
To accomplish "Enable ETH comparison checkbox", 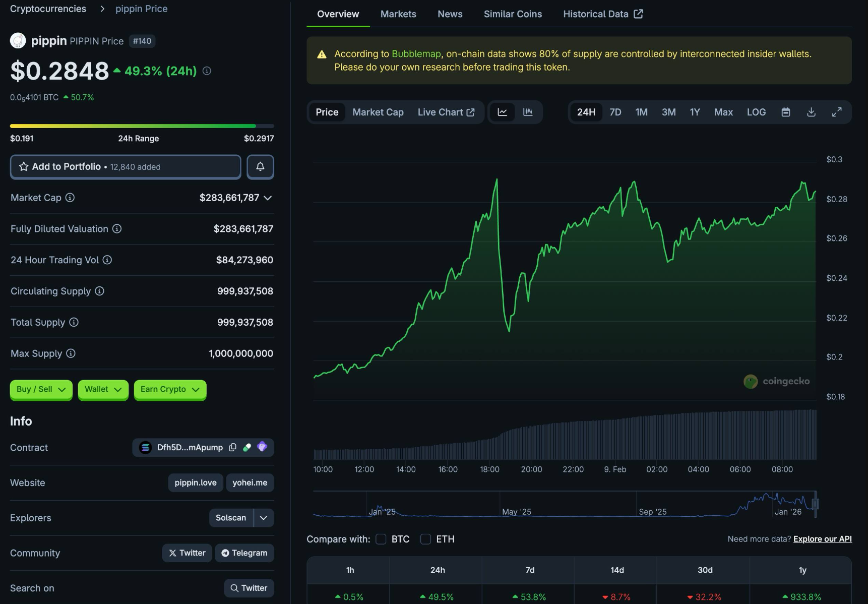I will point(425,539).
